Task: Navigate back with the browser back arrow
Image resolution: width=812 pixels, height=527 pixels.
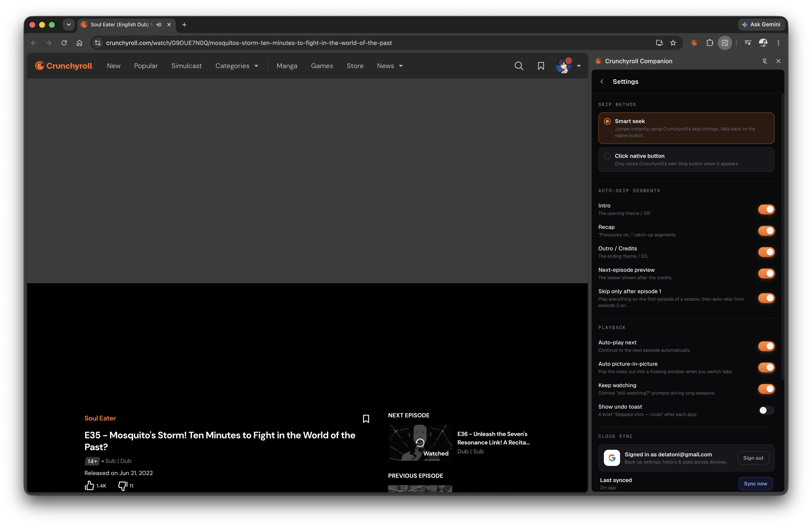Action: tap(33, 43)
